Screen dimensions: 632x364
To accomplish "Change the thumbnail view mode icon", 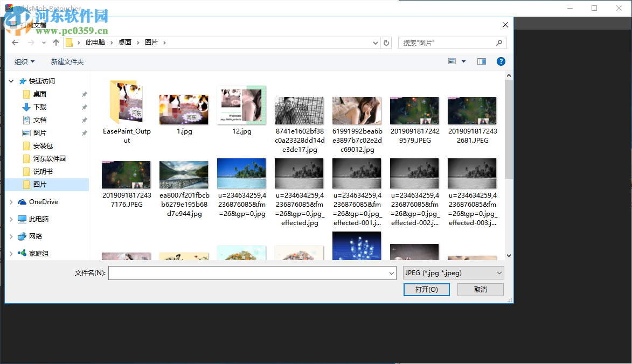I will click(452, 61).
